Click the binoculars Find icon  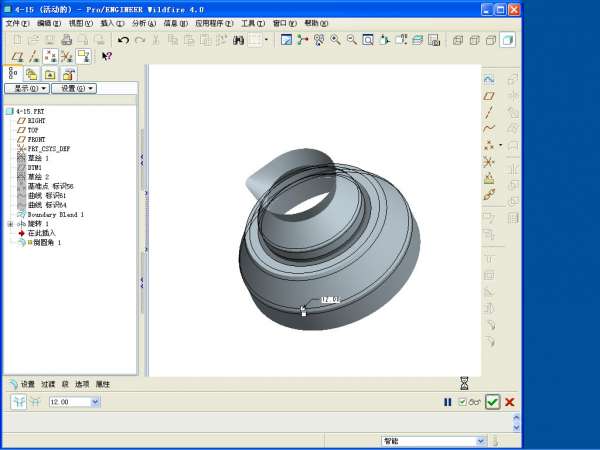click(x=239, y=40)
